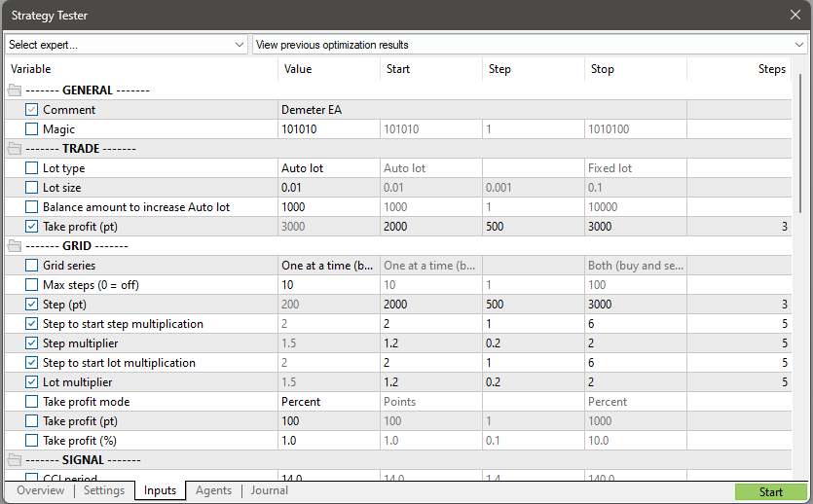The height and width of the screenshot is (504, 813).
Task: Enable the Magic variable checkbox
Action: point(31,129)
